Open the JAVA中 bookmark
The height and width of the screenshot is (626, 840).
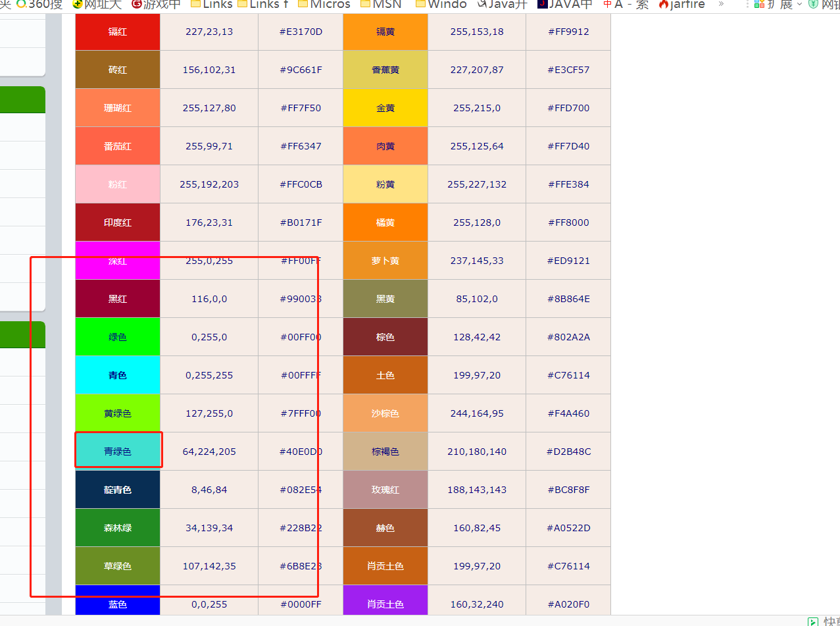pyautogui.click(x=565, y=5)
